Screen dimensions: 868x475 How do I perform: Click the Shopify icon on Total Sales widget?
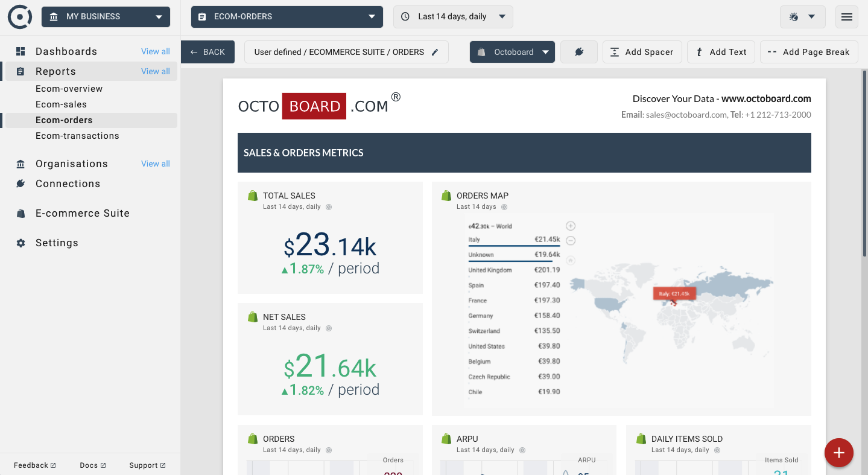tap(253, 196)
